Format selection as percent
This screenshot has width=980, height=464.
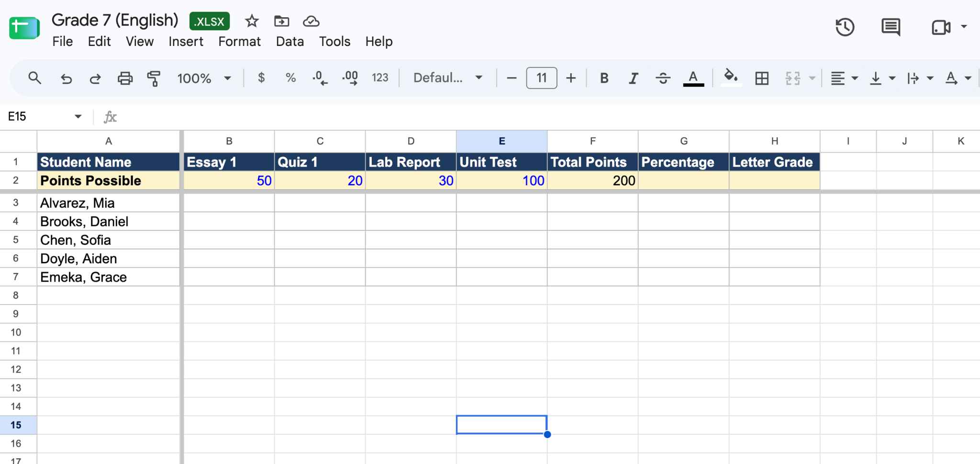290,78
